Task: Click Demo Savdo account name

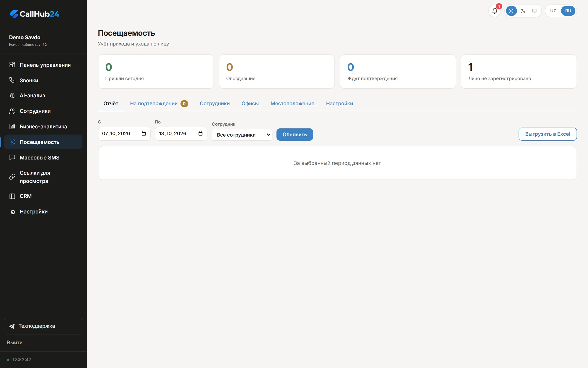Action: tap(25, 37)
